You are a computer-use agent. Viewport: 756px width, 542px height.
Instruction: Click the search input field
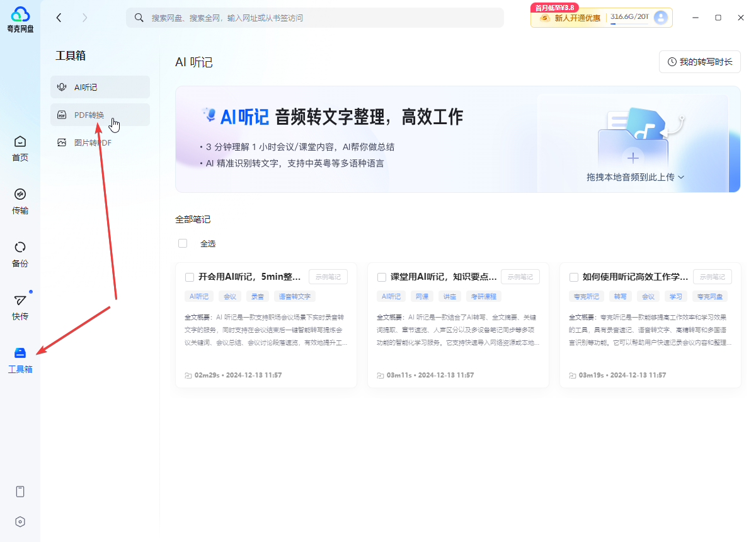point(315,18)
